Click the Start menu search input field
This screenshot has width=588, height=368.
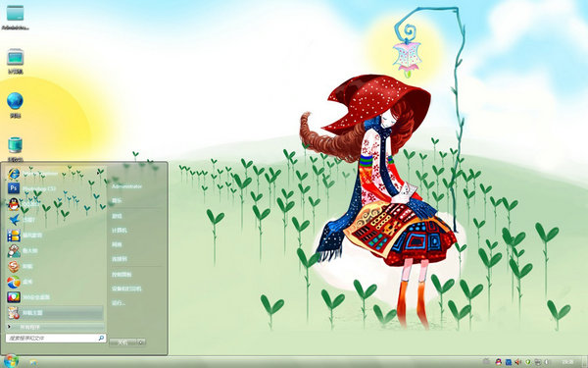coord(56,338)
